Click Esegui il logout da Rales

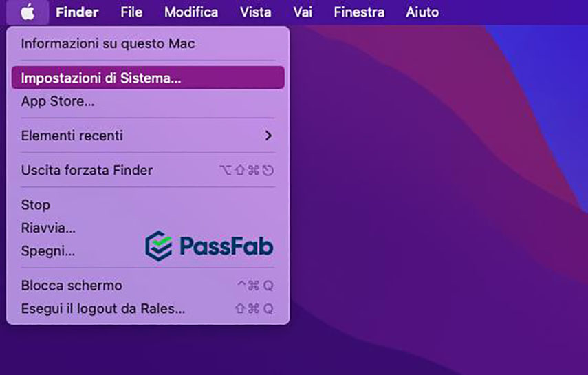[x=103, y=308]
